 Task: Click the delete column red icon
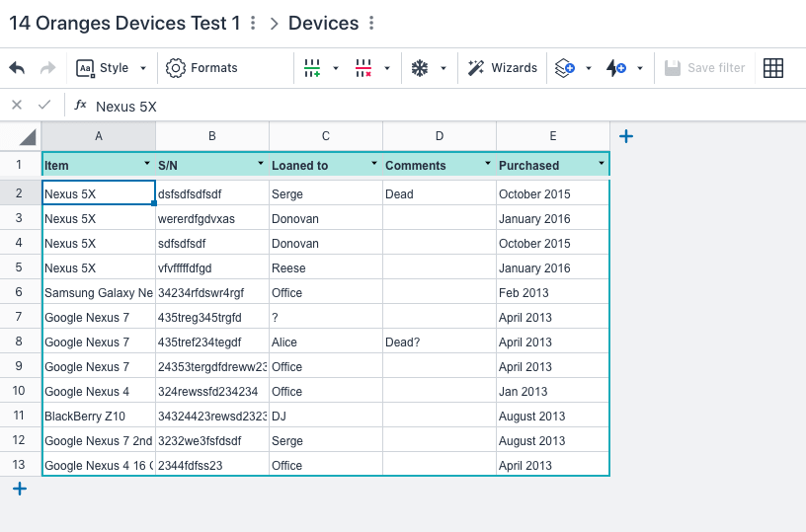(363, 68)
